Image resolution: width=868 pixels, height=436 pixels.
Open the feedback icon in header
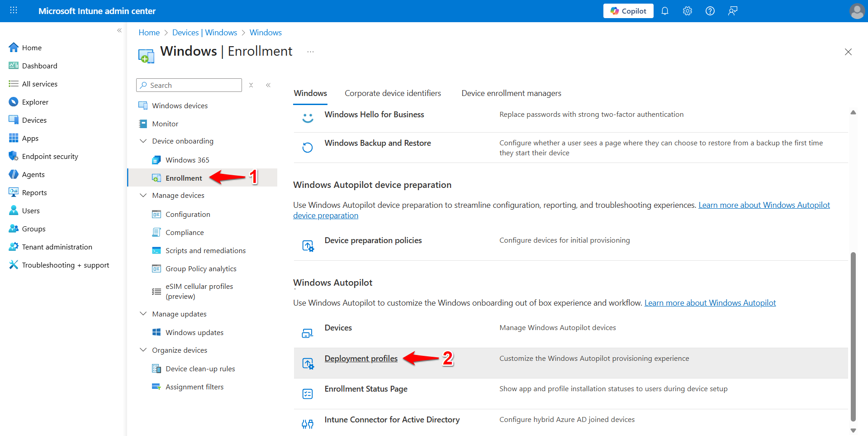click(733, 11)
